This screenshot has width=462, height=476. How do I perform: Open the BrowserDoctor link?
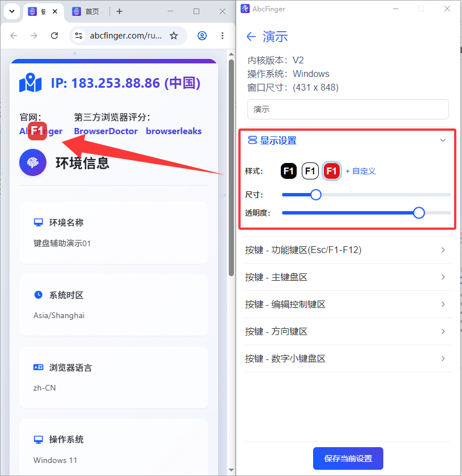[x=106, y=131]
